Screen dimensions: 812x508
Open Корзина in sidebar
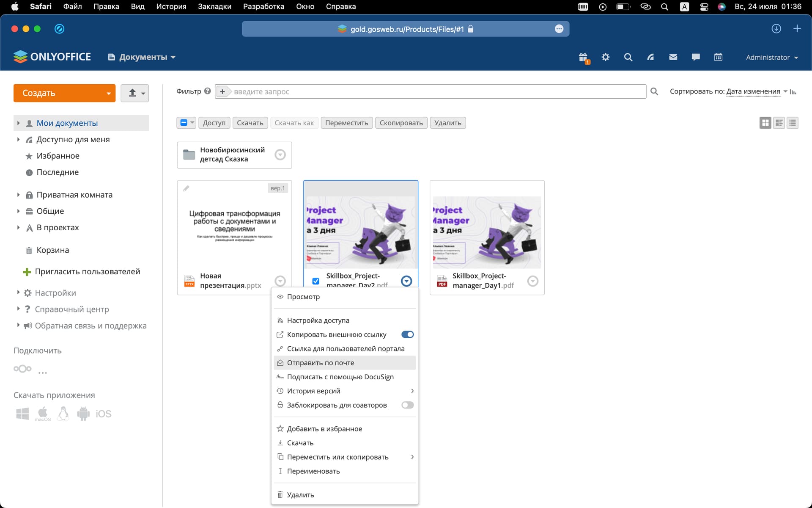pyautogui.click(x=53, y=250)
